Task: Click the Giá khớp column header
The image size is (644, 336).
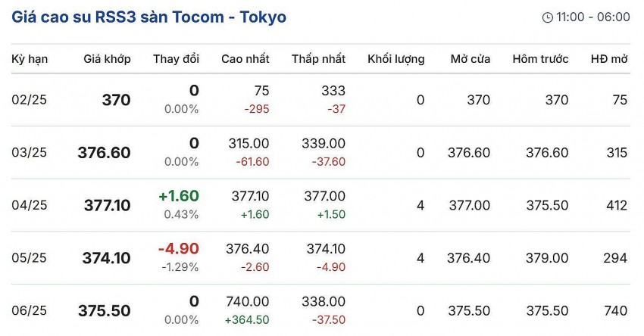Action: (107, 59)
